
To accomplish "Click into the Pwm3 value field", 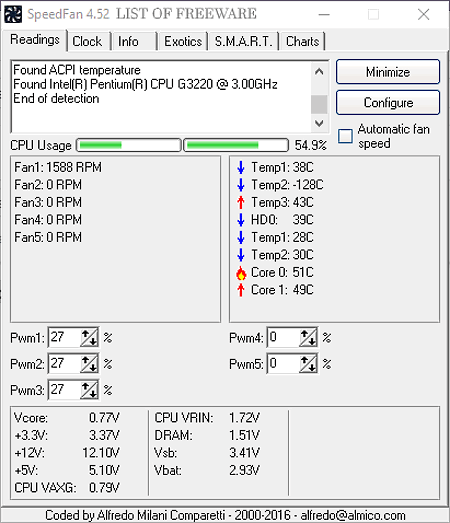I will click(65, 390).
